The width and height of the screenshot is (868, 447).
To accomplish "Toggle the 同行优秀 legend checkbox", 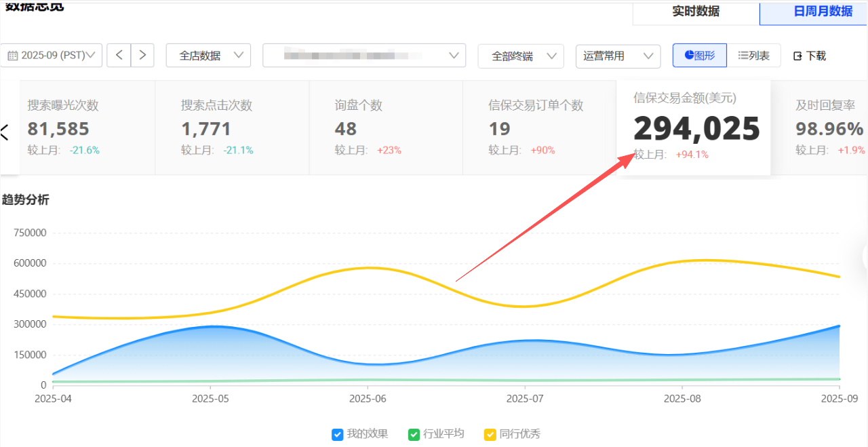I will (490, 434).
